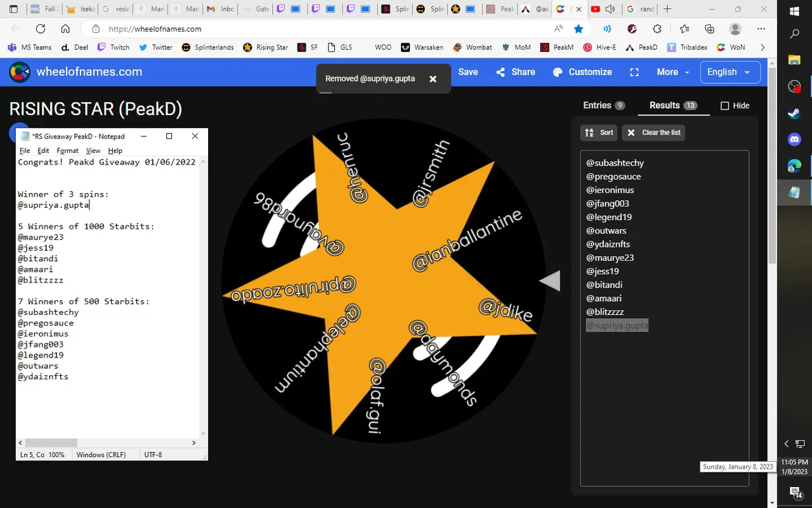Dismiss the Removed @supriya.gupta notification

pyautogui.click(x=433, y=79)
